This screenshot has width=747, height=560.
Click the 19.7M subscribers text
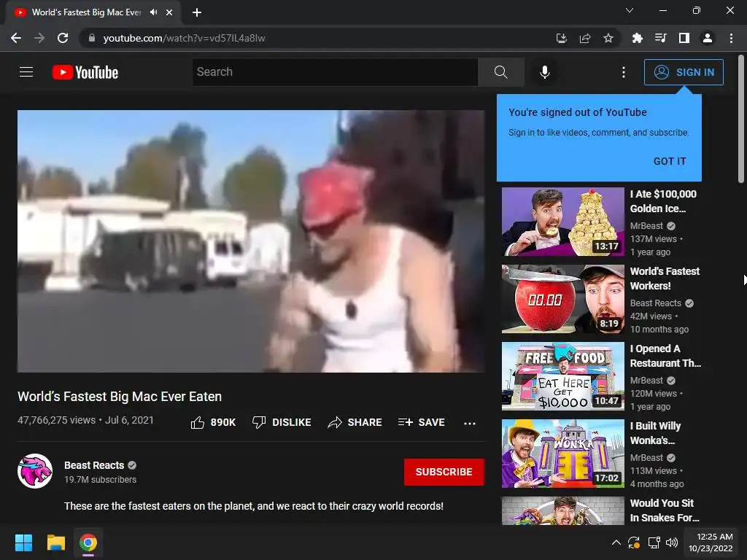[x=100, y=480]
